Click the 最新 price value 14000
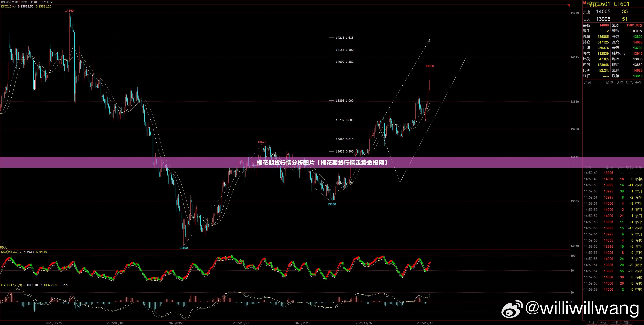The image size is (644, 325). [x=604, y=25]
